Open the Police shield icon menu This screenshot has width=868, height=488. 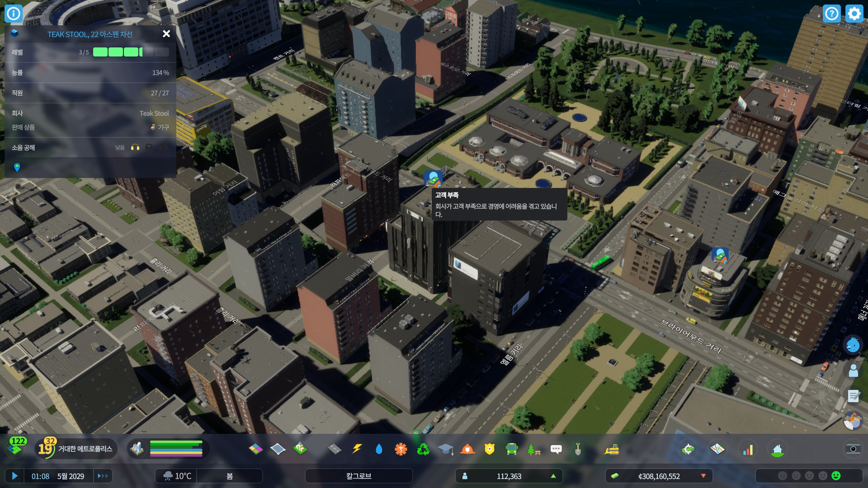pos(490,449)
